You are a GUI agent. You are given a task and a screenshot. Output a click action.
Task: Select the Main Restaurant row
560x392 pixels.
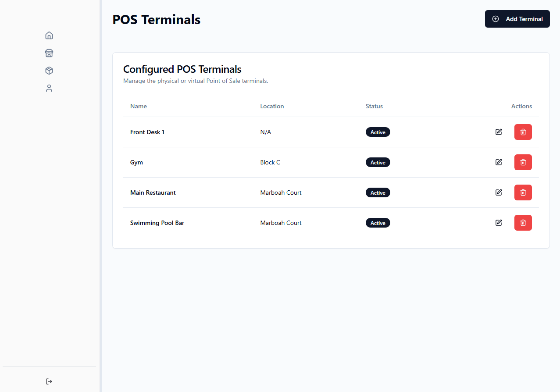click(307, 192)
